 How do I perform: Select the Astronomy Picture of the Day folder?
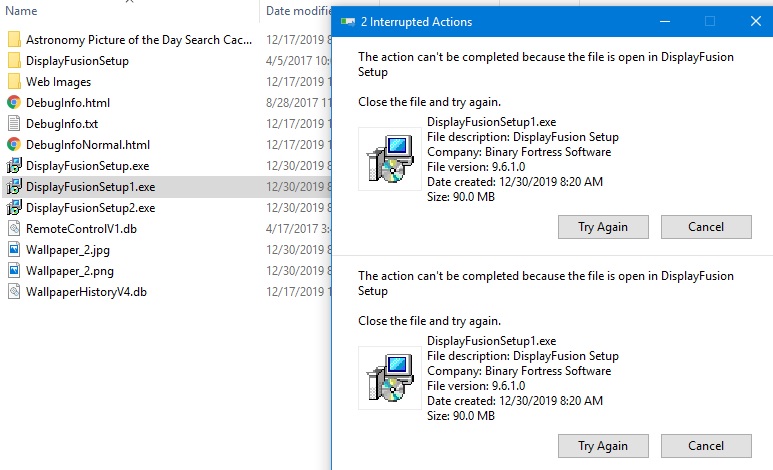coord(138,40)
